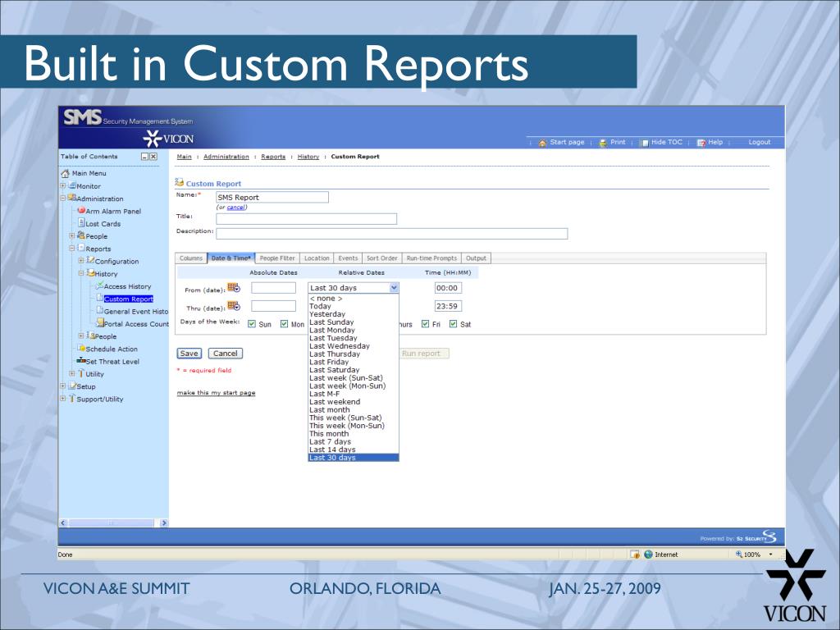The width and height of the screenshot is (840, 630).
Task: Open the From date calendar picker icon
Action: [x=234, y=288]
